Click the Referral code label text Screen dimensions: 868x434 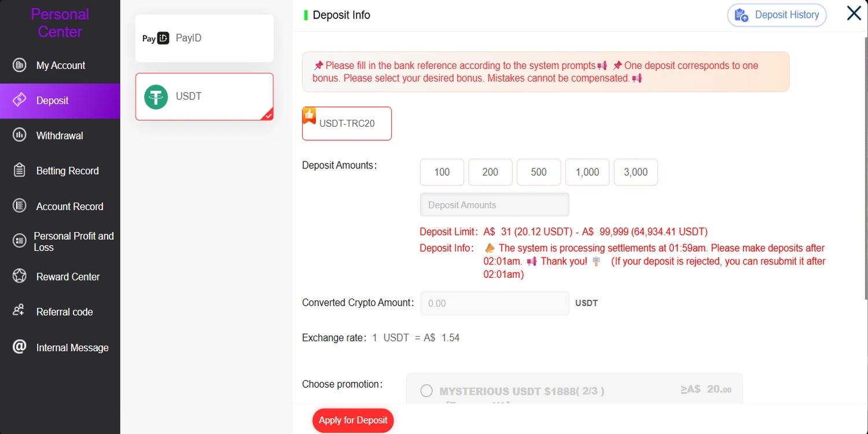[64, 312]
